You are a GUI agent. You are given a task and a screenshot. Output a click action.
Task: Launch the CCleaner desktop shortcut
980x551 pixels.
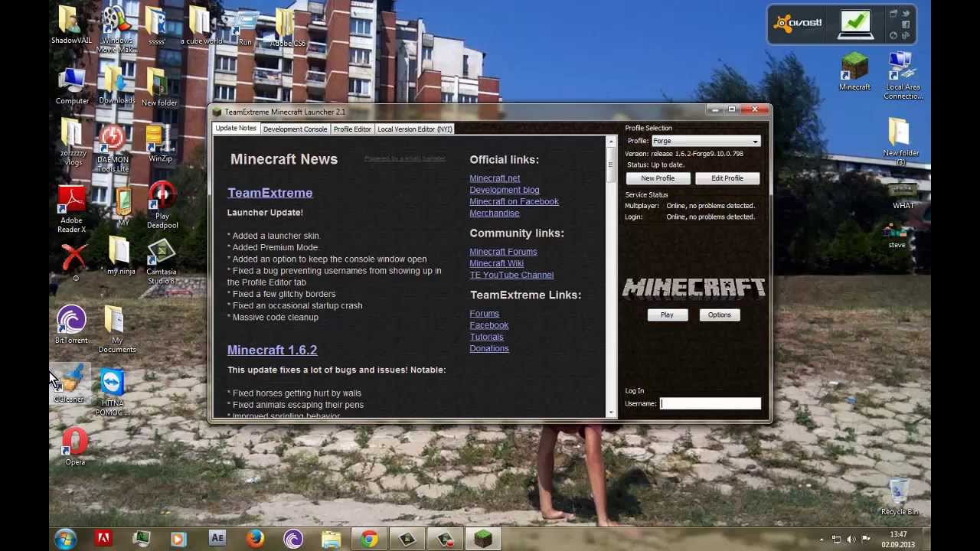(x=70, y=384)
